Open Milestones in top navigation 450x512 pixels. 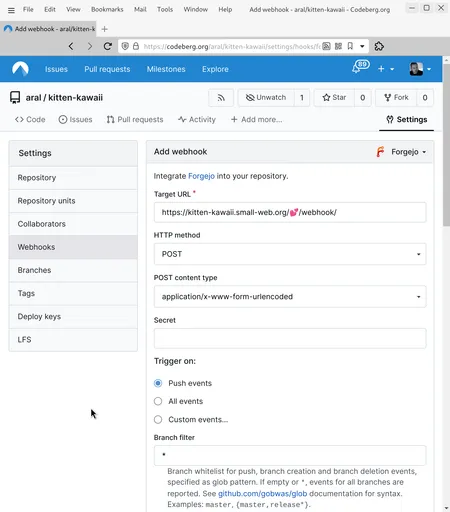166,69
